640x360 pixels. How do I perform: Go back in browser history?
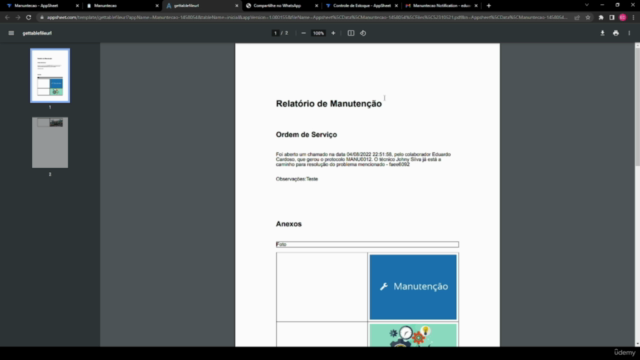click(7, 18)
